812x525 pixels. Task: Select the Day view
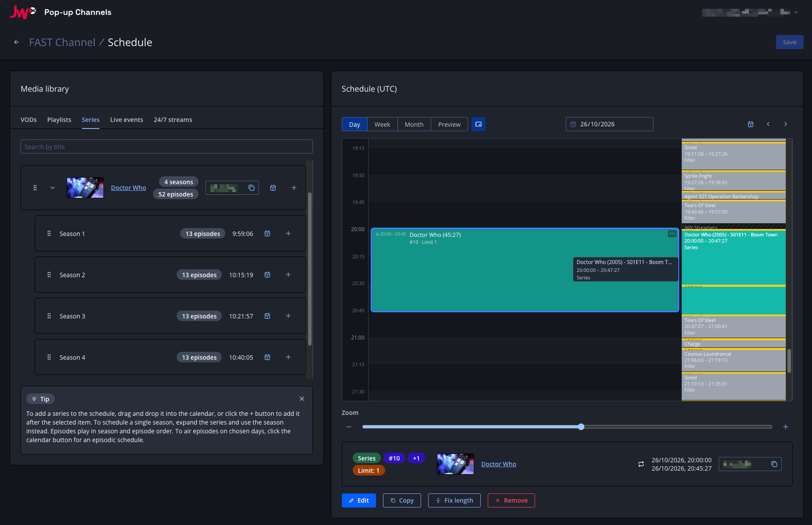pos(355,125)
